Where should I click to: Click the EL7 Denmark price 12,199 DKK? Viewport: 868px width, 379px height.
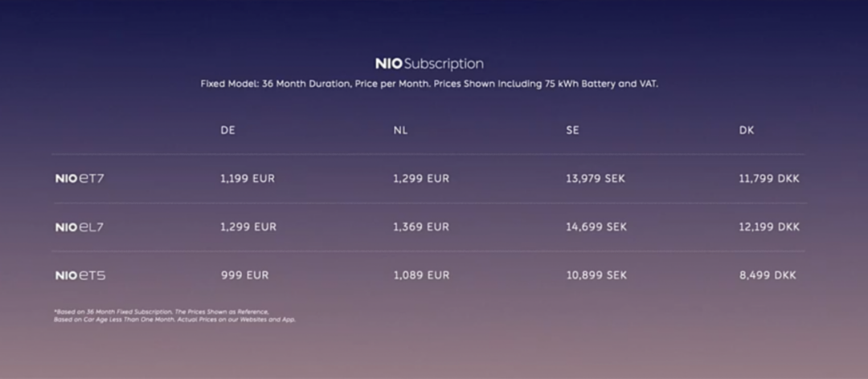point(769,227)
